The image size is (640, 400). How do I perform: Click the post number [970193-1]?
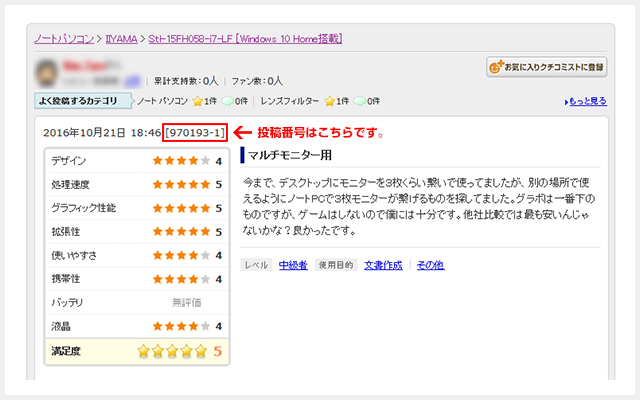[195, 133]
